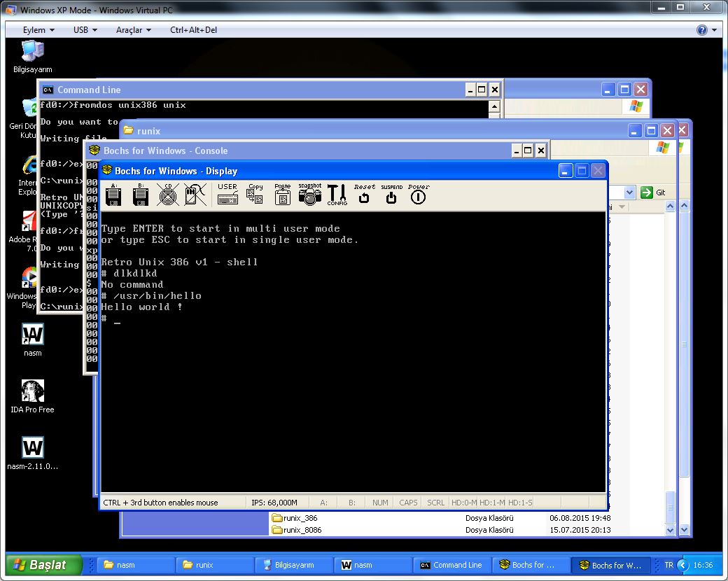Image resolution: width=728 pixels, height=581 pixels.
Task: Click the Power icon in Bochs toolbar
Action: (x=419, y=194)
